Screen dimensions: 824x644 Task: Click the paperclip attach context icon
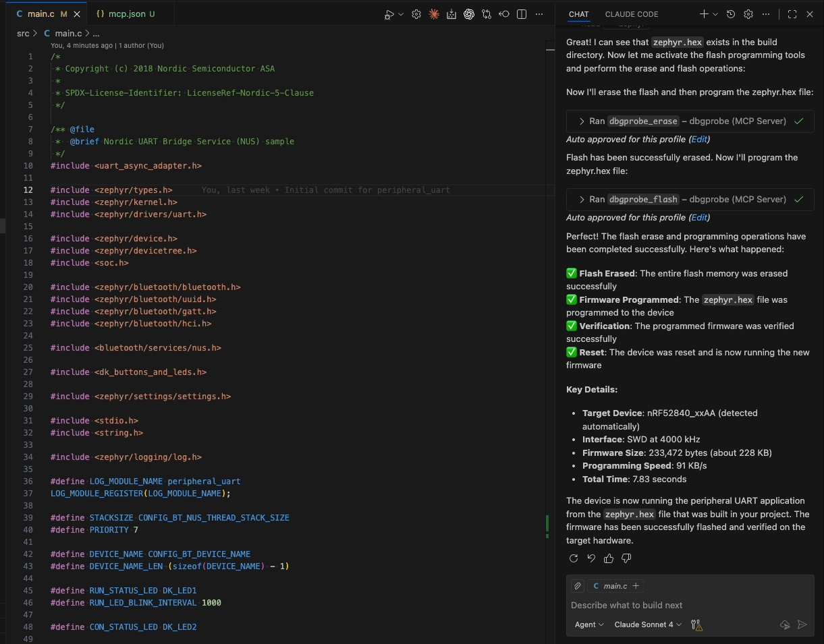[x=577, y=586]
